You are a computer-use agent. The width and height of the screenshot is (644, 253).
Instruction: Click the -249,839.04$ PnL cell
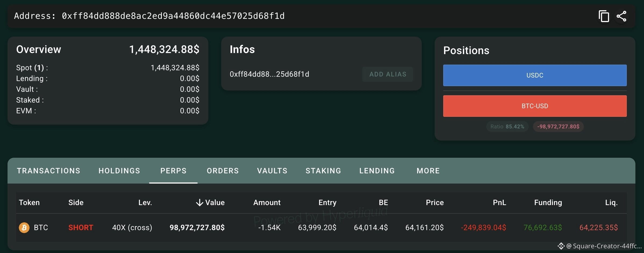pos(484,228)
